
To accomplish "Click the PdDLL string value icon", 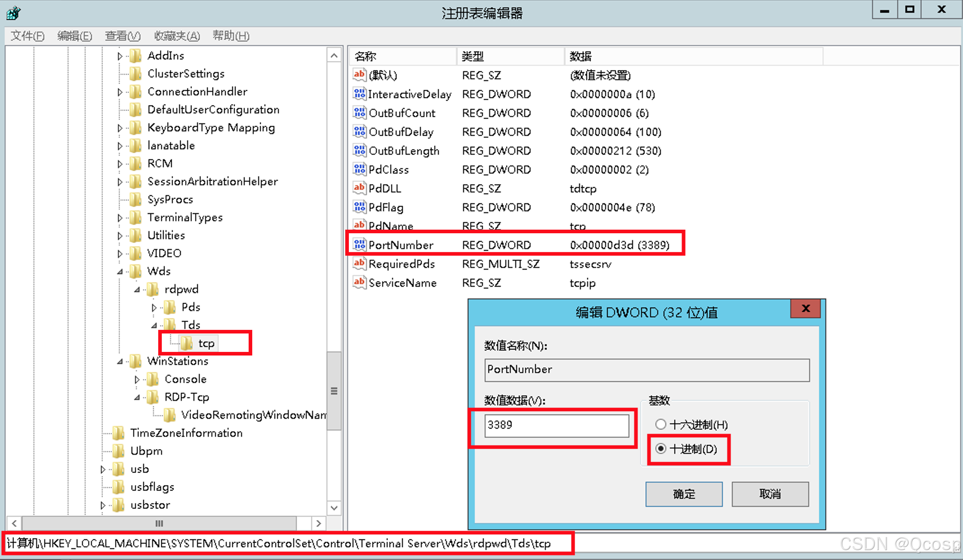I will tap(359, 188).
